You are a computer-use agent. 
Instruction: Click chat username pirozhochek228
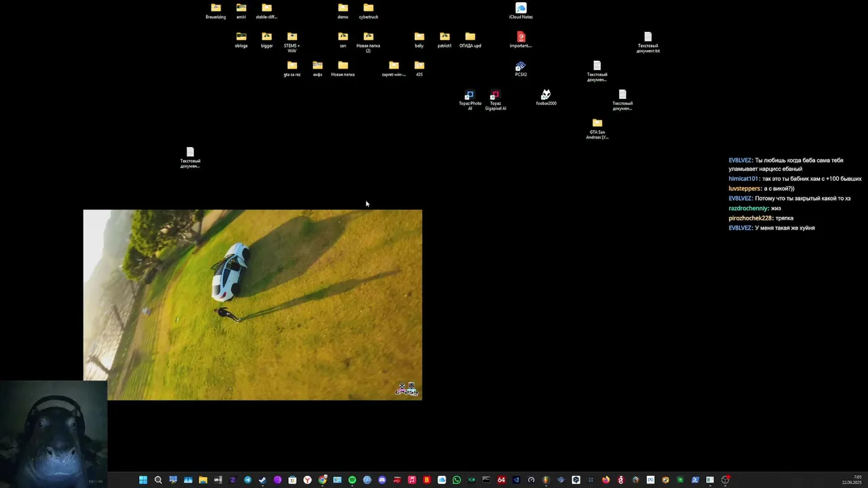point(751,218)
